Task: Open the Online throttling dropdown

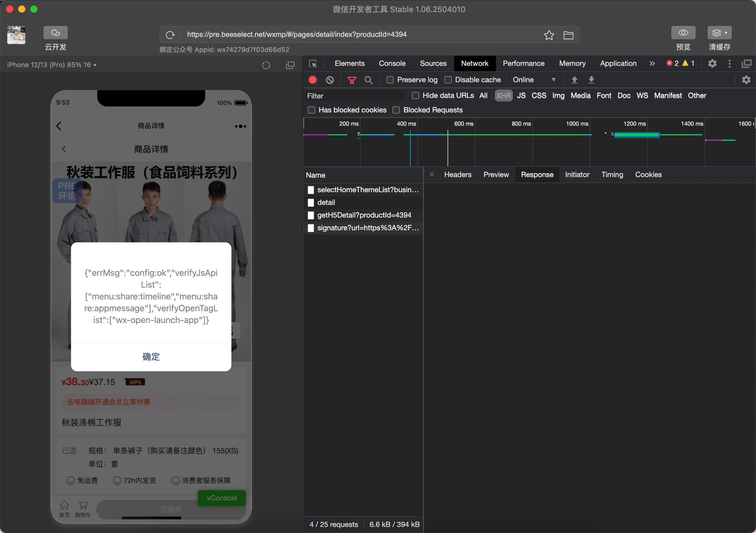Action: coord(534,80)
